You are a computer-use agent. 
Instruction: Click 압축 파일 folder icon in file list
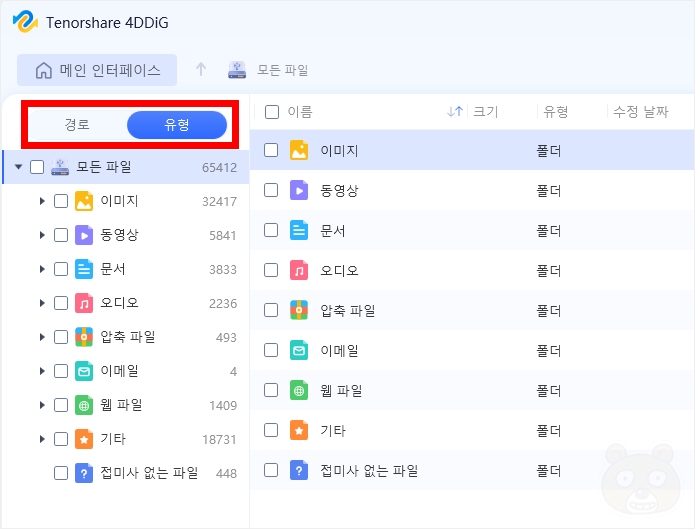(x=299, y=310)
